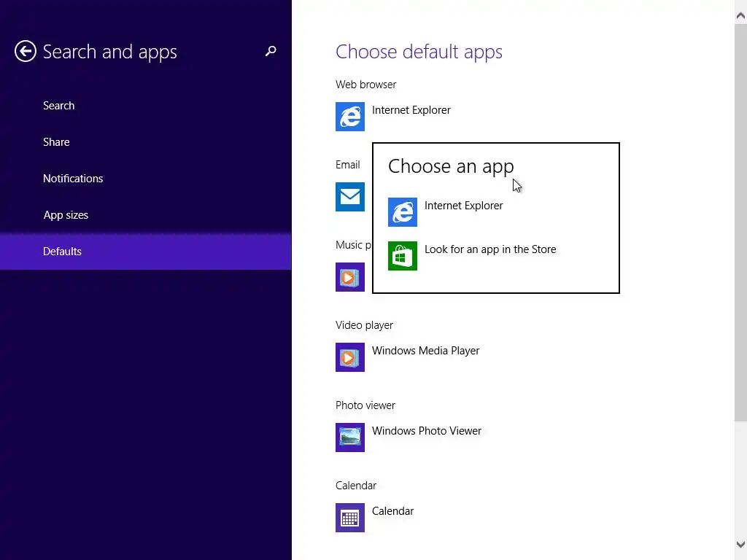Click the Windows Photo Viewer icon
Viewport: 747px width, 560px height.
[349, 437]
